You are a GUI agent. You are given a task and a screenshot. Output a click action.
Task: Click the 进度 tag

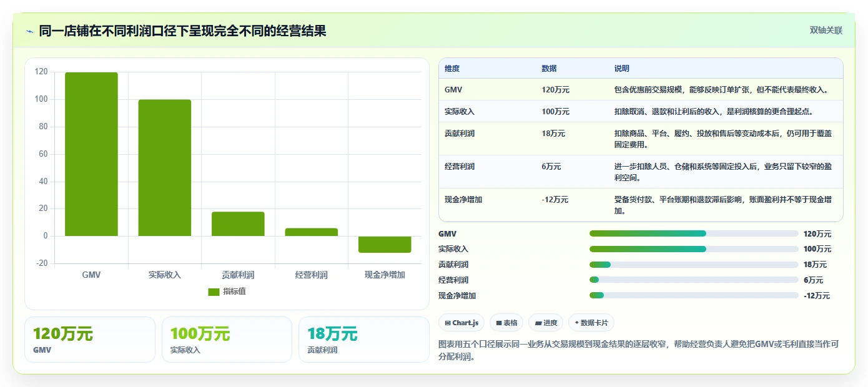point(546,323)
